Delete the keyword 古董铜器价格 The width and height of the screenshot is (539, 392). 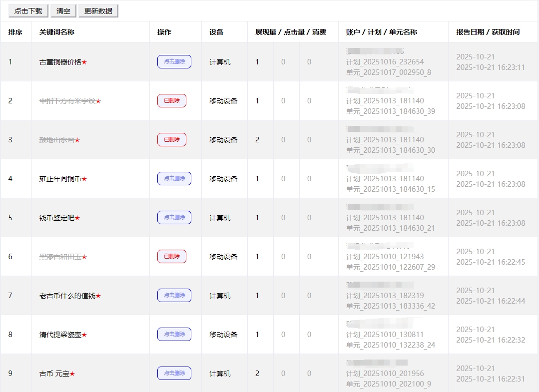click(174, 62)
